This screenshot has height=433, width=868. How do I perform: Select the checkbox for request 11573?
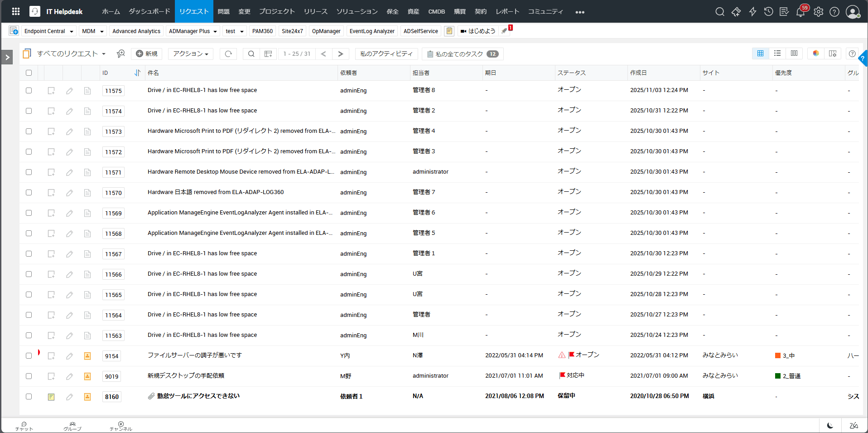point(29,131)
